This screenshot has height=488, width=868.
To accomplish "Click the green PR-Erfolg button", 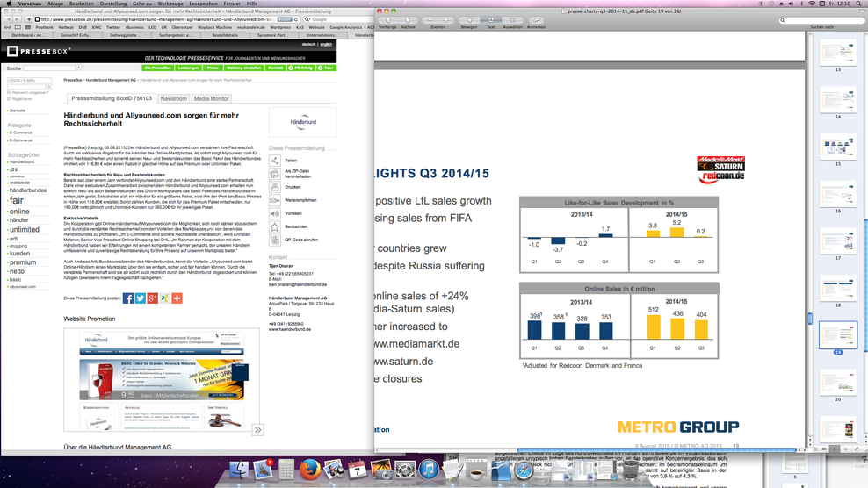I will coord(300,68).
